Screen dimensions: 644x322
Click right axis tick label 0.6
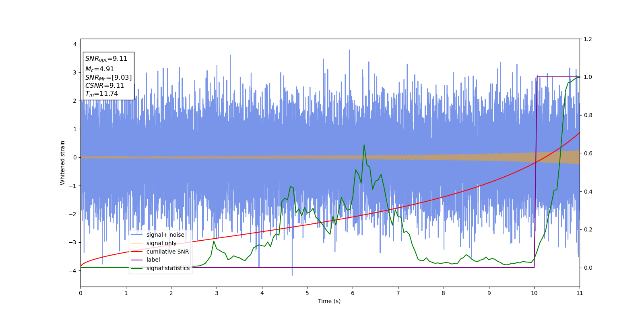pos(588,153)
